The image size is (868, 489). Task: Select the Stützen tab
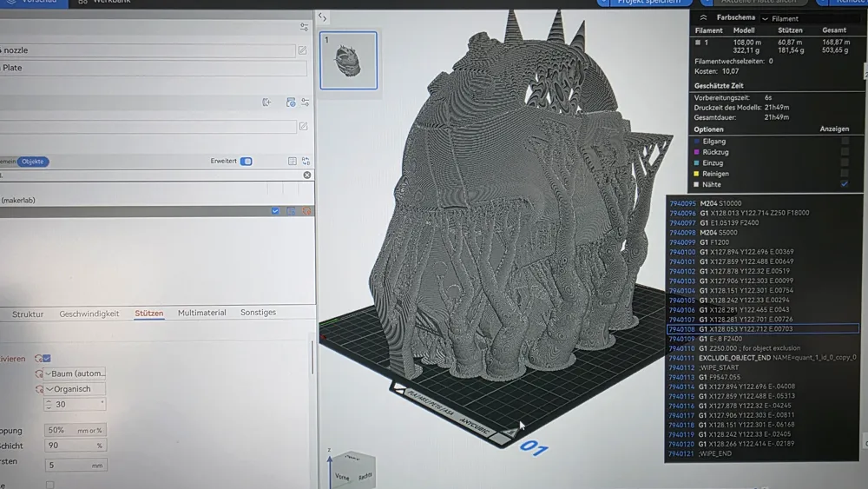click(149, 313)
